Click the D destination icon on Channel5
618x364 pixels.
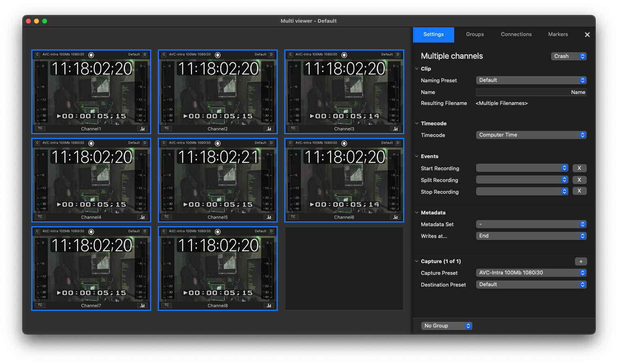pyautogui.click(x=271, y=143)
